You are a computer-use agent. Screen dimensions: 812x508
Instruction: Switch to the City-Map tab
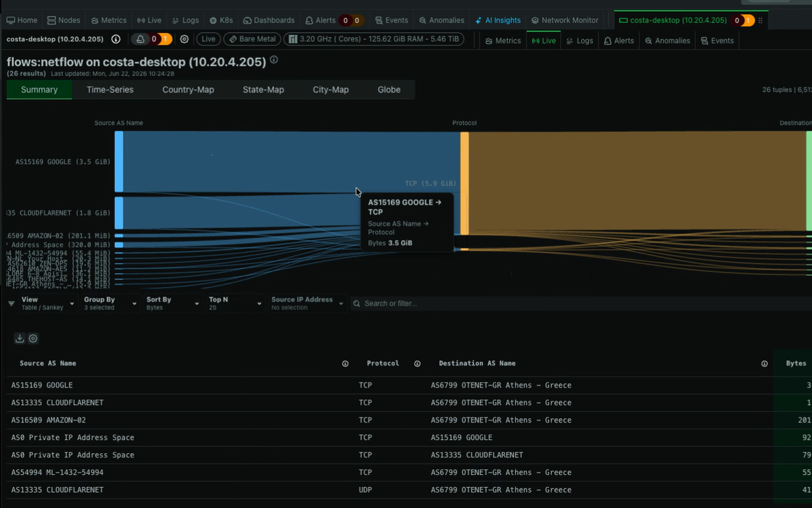point(330,90)
